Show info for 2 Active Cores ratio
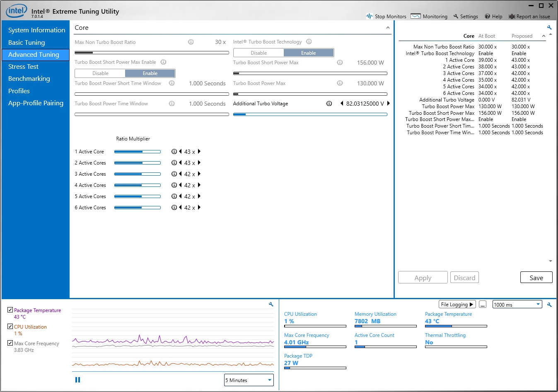Viewport: 558px width, 392px height. [174, 163]
